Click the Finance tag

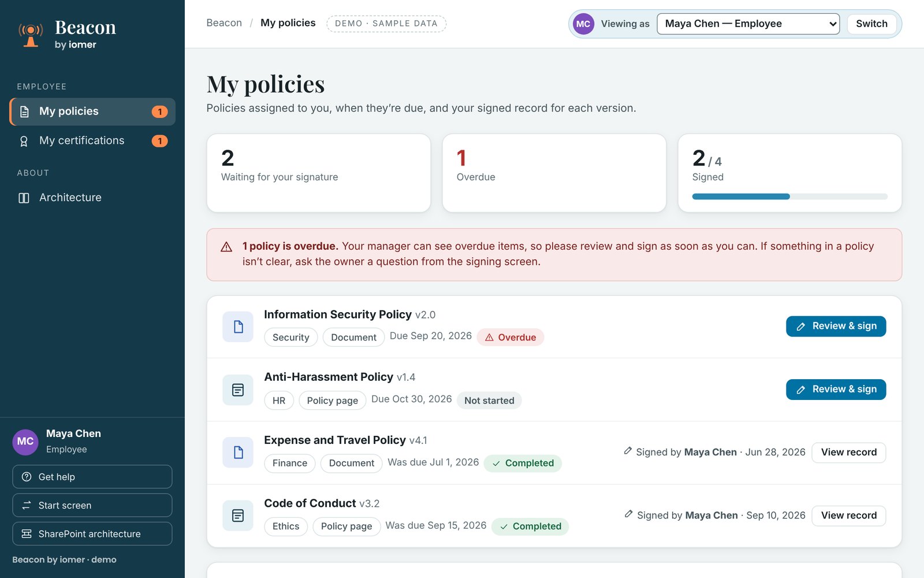[x=290, y=464]
